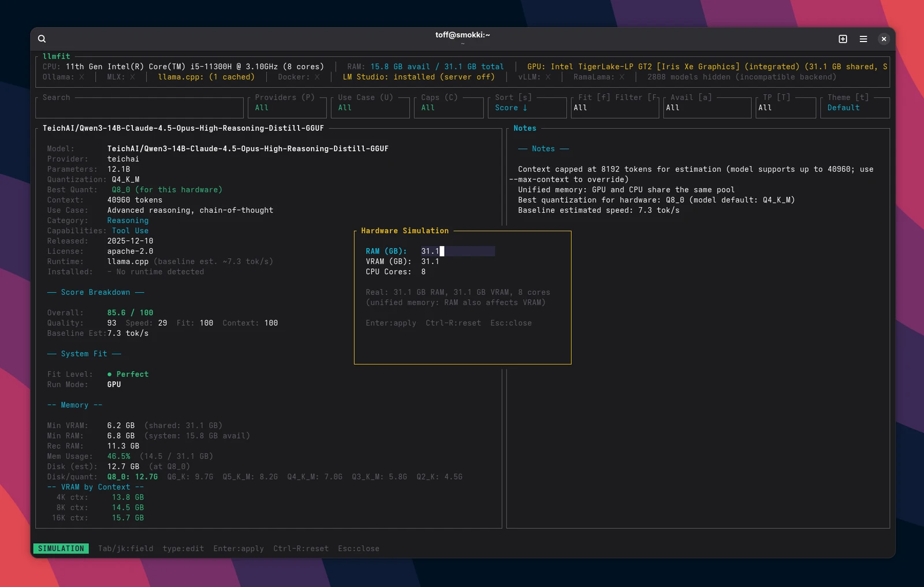Change the Theme [t] setting
Viewport: 924px width, 587px height.
(x=855, y=107)
